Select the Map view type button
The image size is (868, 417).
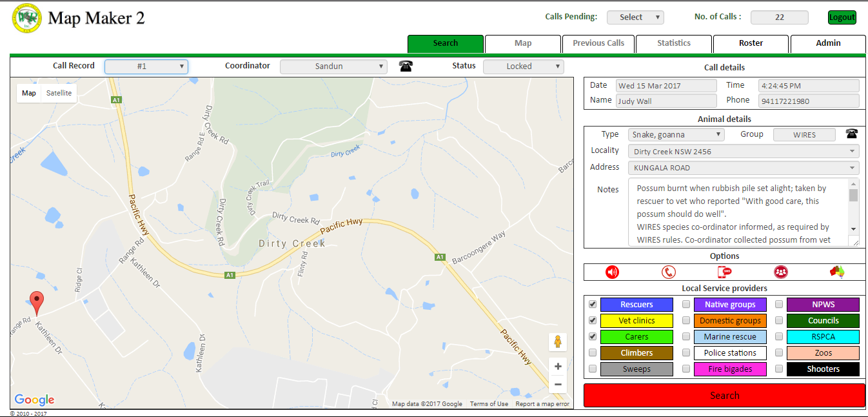[x=29, y=93]
